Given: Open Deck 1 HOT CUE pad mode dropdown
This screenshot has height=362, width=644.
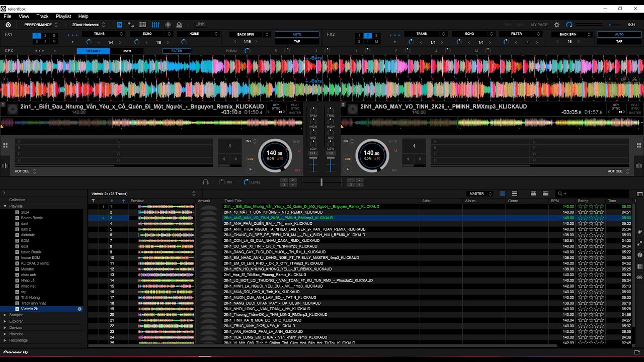Looking at the screenshot, I should [26, 171].
